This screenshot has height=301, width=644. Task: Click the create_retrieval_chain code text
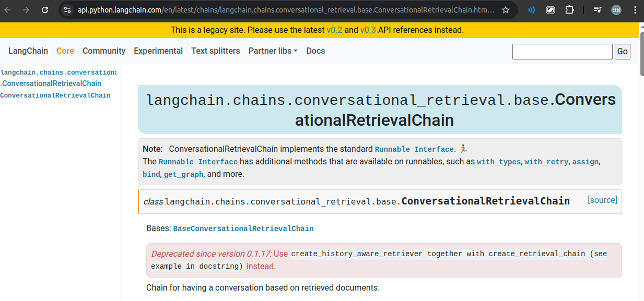(536, 254)
